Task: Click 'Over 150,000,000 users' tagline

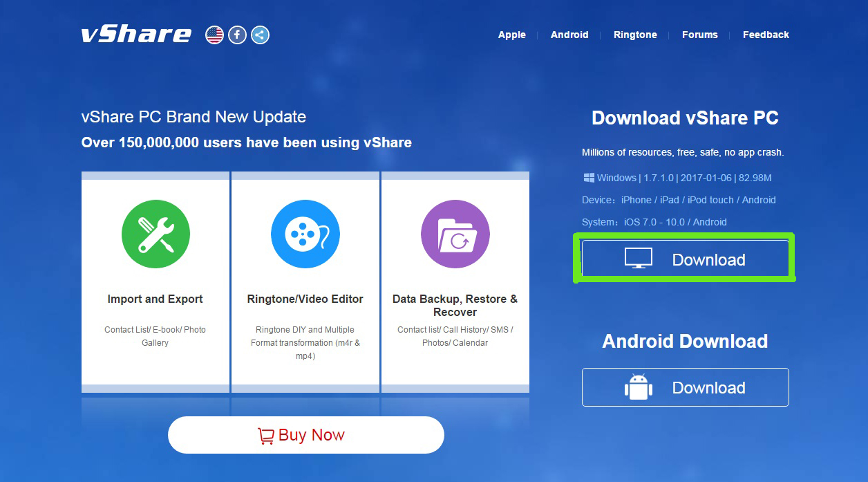Action: pos(247,143)
